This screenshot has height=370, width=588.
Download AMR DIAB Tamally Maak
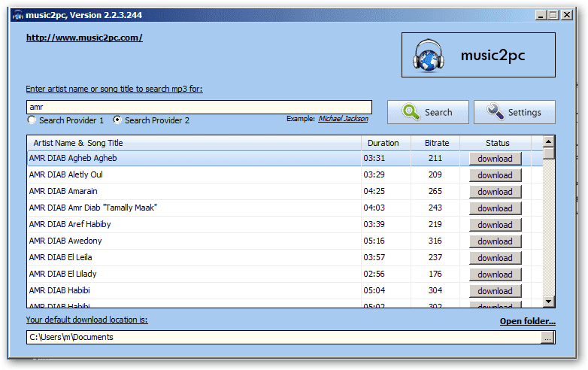pyautogui.click(x=495, y=208)
